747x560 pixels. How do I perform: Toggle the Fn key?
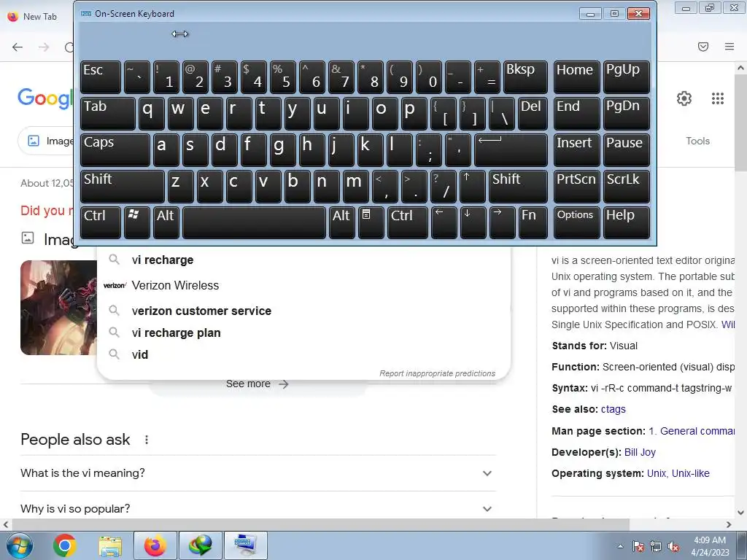533,222
